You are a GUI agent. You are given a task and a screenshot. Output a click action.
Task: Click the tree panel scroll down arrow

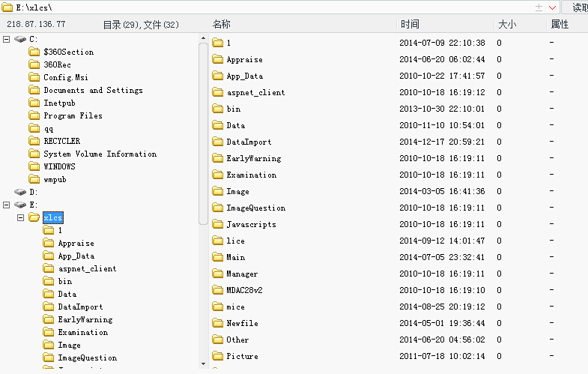click(203, 364)
